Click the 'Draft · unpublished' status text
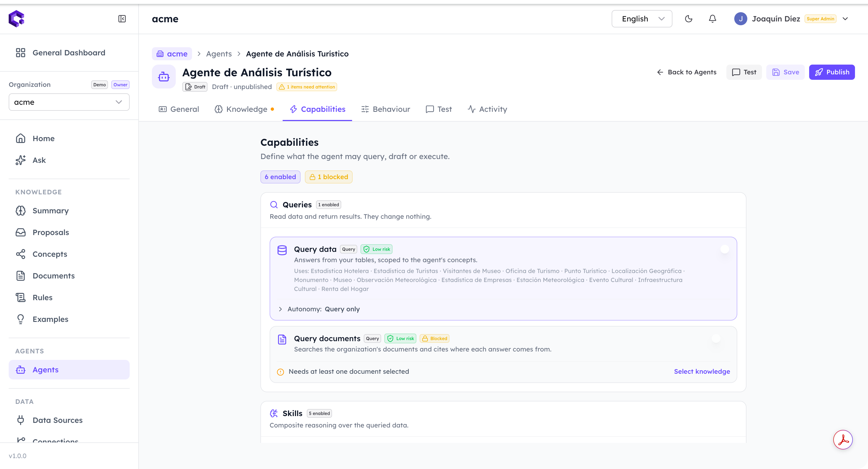The image size is (868, 469). [x=242, y=87]
